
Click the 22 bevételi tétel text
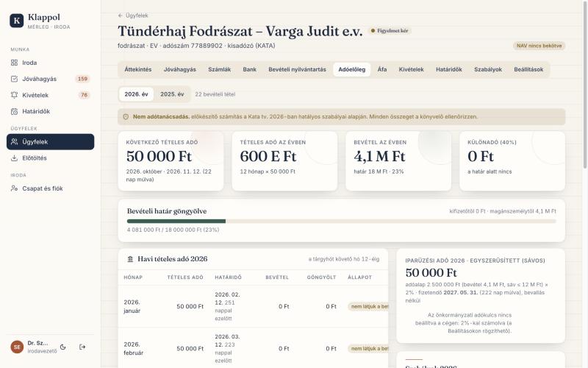[x=215, y=94]
